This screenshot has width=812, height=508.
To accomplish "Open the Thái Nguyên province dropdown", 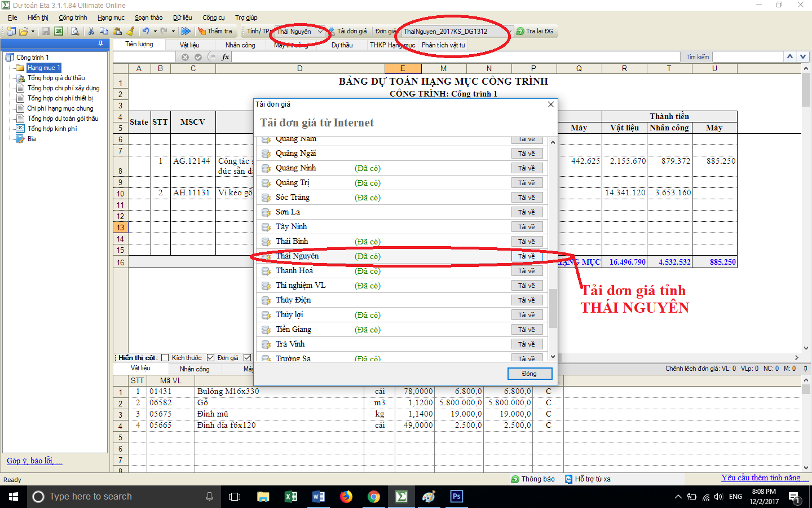I will 321,32.
